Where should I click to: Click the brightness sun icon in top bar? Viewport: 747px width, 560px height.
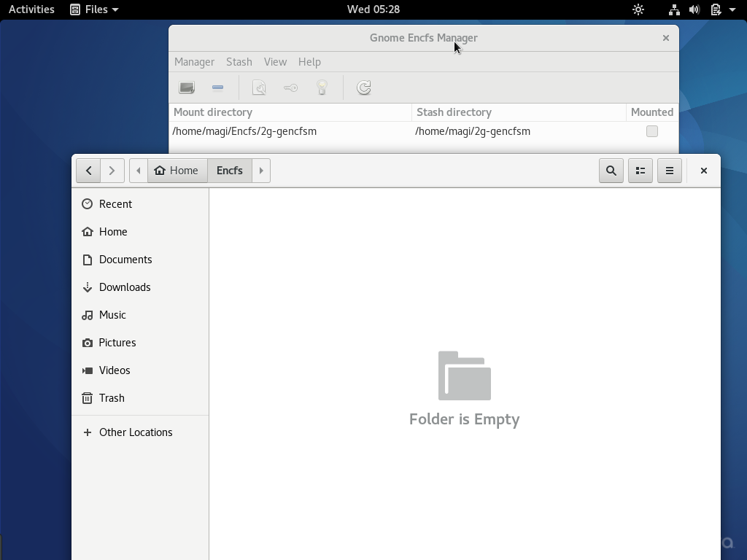tap(638, 9)
